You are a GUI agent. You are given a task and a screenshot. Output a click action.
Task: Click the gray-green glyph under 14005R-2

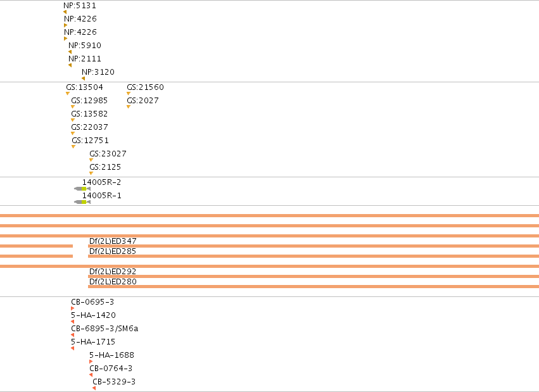point(82,189)
